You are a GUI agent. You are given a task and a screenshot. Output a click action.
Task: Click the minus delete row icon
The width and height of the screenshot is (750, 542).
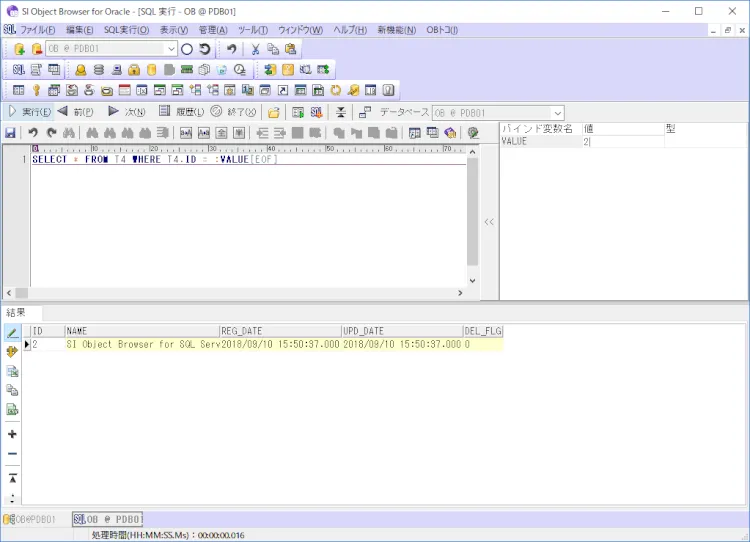coord(12,454)
